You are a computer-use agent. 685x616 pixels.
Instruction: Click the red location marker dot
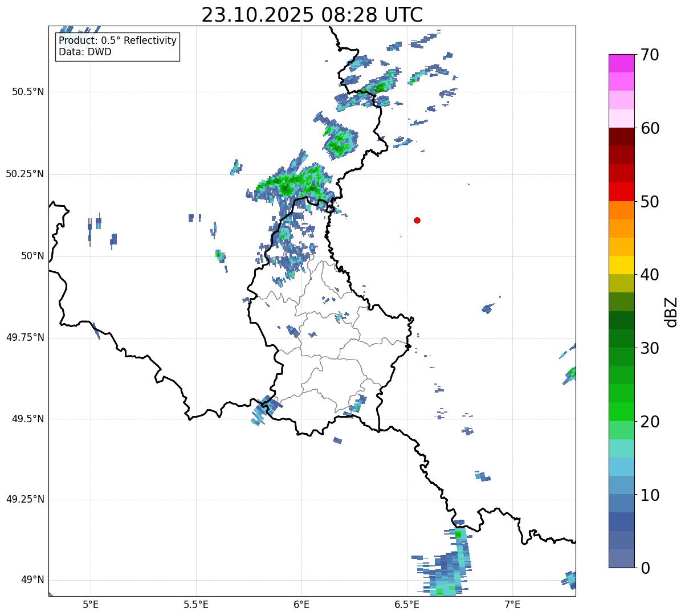coord(417,220)
